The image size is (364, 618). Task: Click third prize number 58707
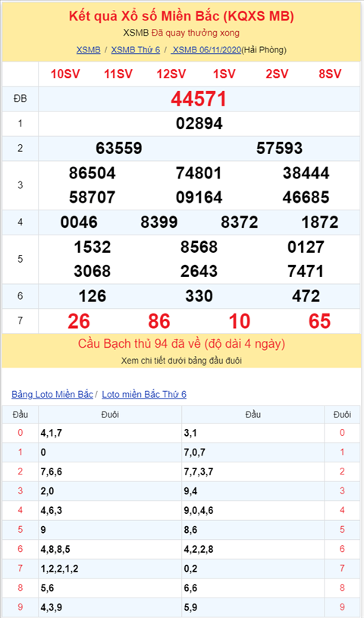(92, 197)
